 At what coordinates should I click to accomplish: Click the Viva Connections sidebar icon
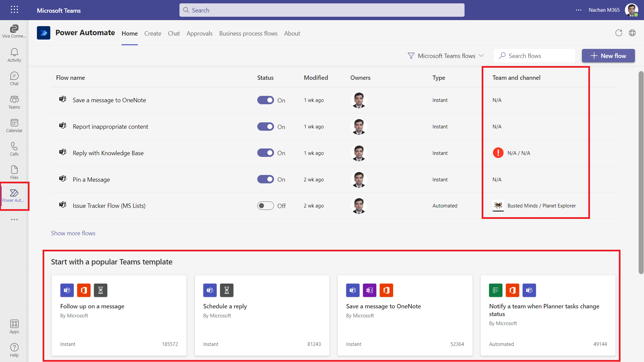tap(14, 31)
